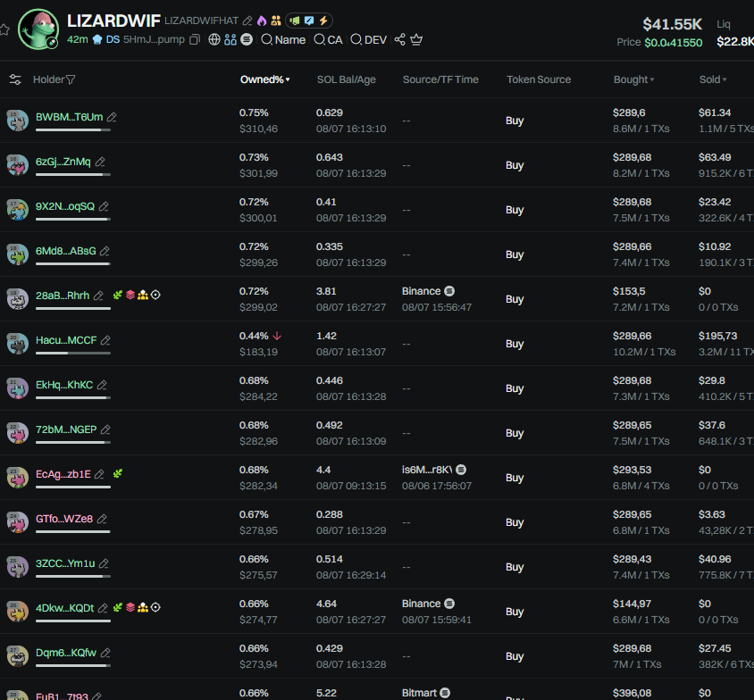Sort by the Sold column
Image resolution: width=754 pixels, height=700 pixels.
click(x=713, y=79)
